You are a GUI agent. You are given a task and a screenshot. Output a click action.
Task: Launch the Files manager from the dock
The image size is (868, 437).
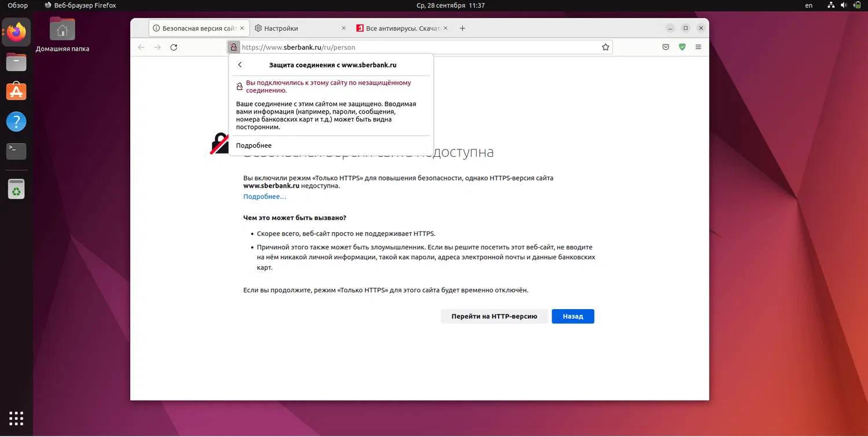[16, 61]
